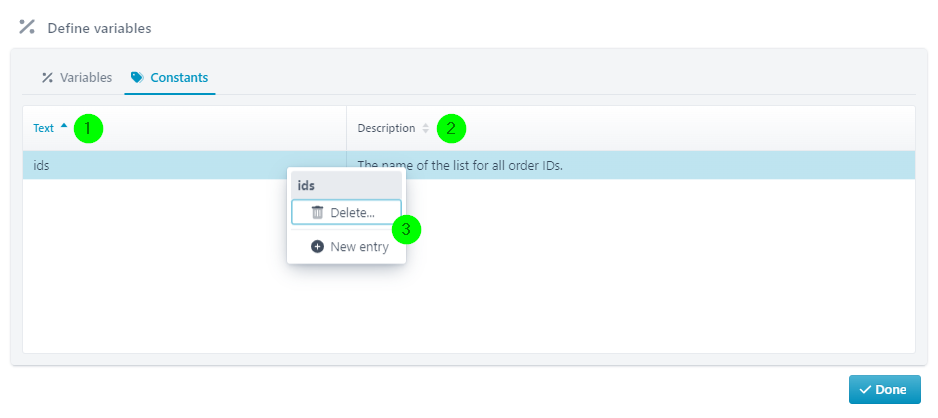
Task: Click the checkmark icon on Done button
Action: click(x=865, y=390)
